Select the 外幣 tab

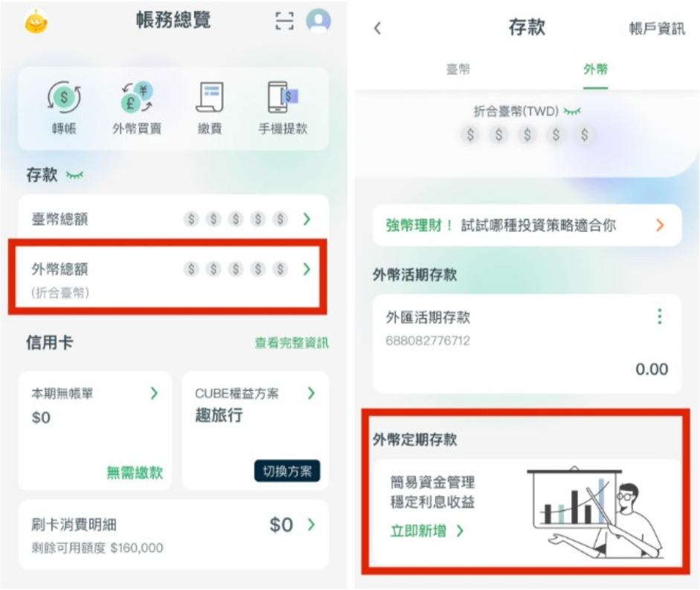[596, 69]
